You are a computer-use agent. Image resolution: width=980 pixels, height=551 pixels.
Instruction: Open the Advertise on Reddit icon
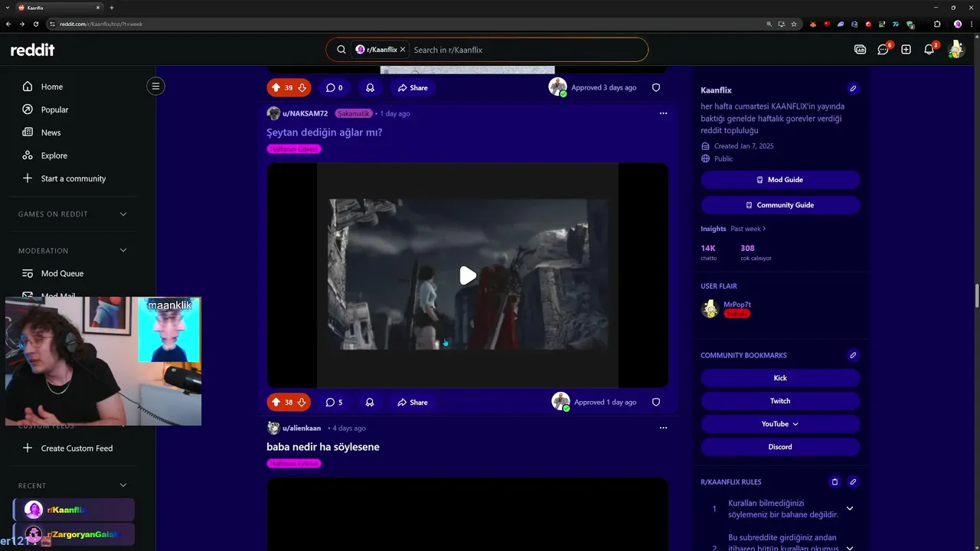[860, 50]
